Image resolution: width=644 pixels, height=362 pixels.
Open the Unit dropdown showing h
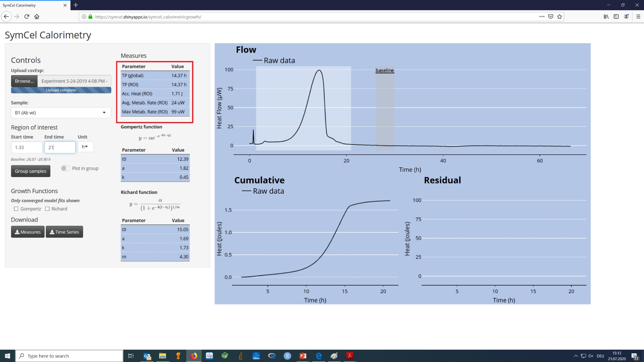click(85, 147)
